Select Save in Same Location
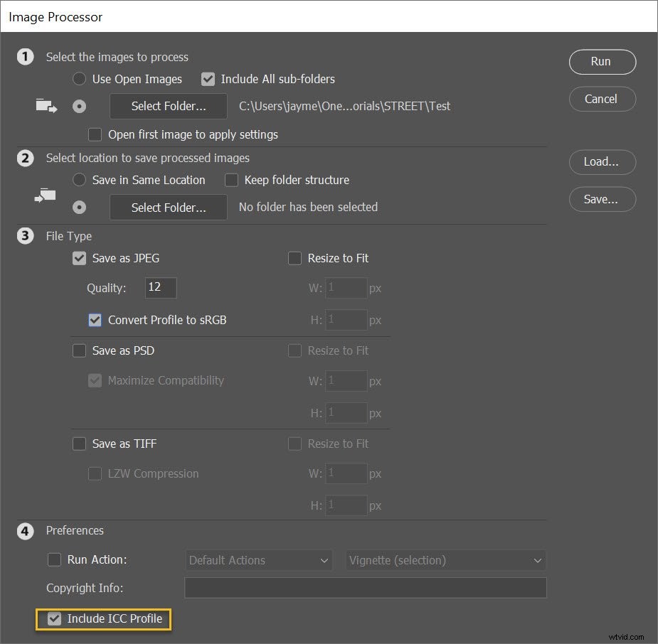The height and width of the screenshot is (644, 658). point(79,180)
